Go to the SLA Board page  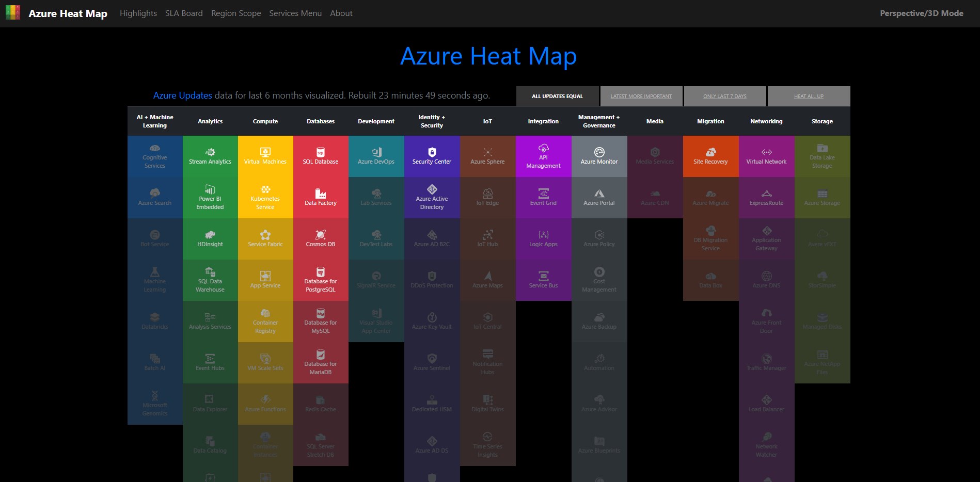pos(184,13)
